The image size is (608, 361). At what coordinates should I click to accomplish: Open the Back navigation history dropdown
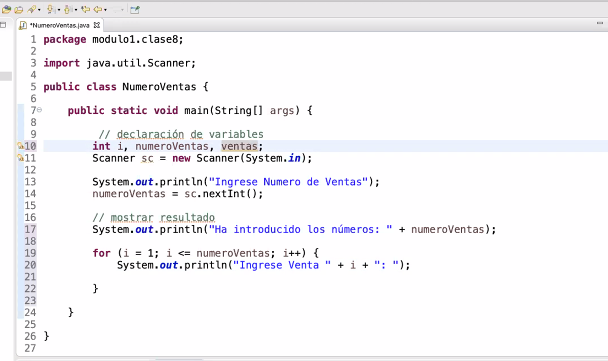(x=105, y=10)
